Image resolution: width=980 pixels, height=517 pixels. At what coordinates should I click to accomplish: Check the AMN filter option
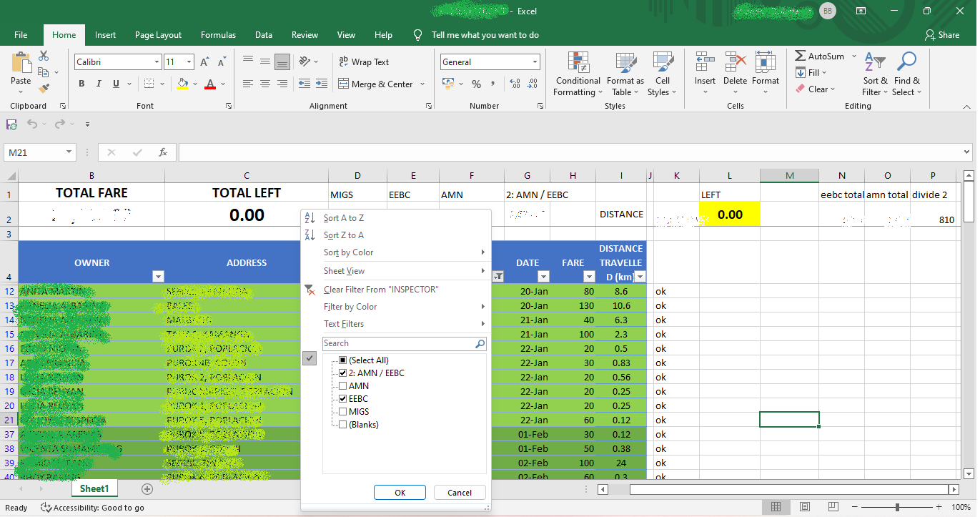[343, 386]
